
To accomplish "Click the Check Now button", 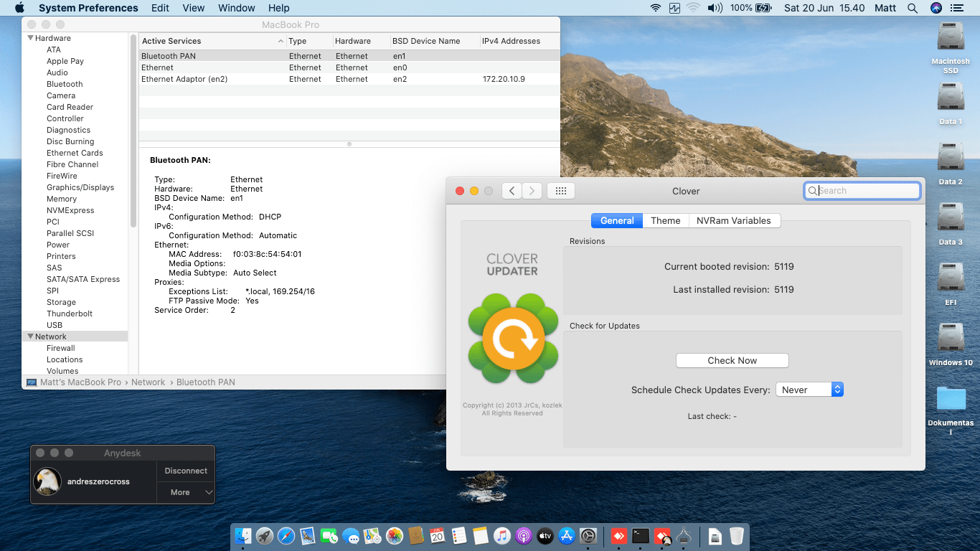I will 732,360.
